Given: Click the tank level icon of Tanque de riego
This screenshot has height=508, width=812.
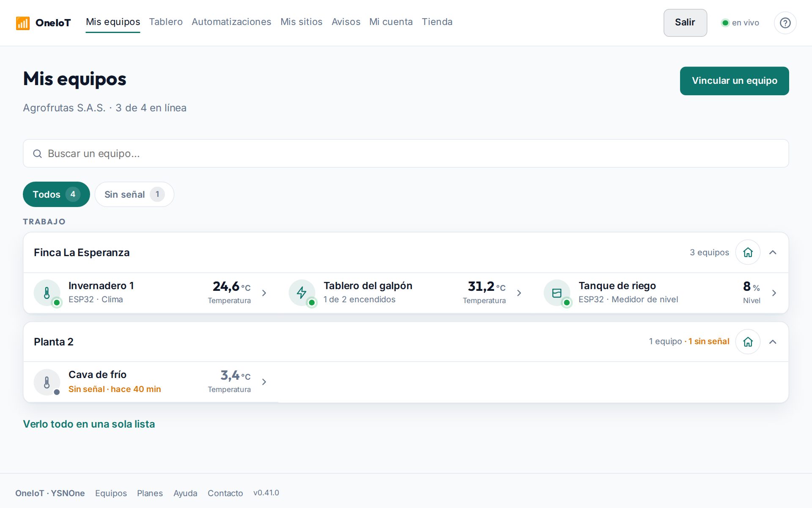Looking at the screenshot, I should [x=557, y=293].
